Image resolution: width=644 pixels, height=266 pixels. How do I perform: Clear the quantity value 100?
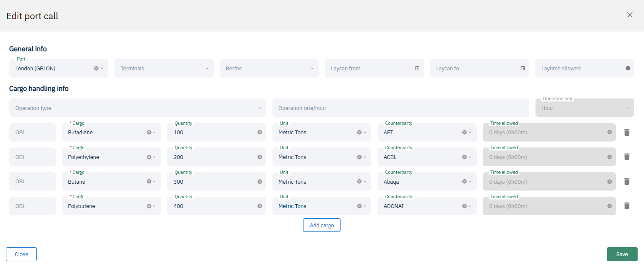260,132
